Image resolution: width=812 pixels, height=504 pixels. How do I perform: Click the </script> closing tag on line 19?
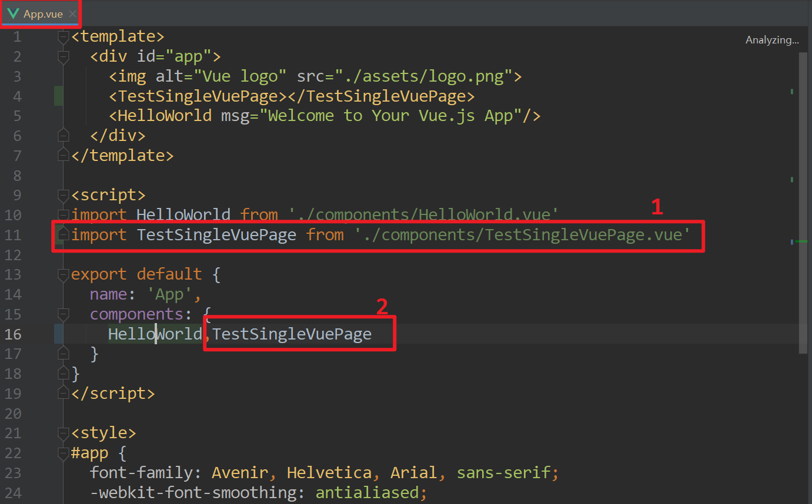[113, 393]
